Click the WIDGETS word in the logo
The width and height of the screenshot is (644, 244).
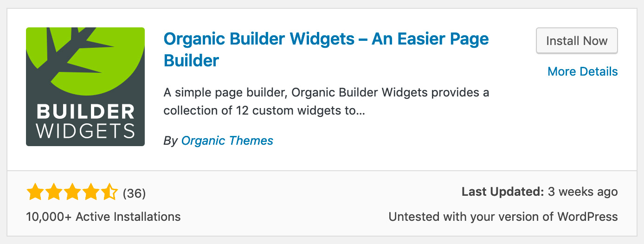tap(85, 131)
